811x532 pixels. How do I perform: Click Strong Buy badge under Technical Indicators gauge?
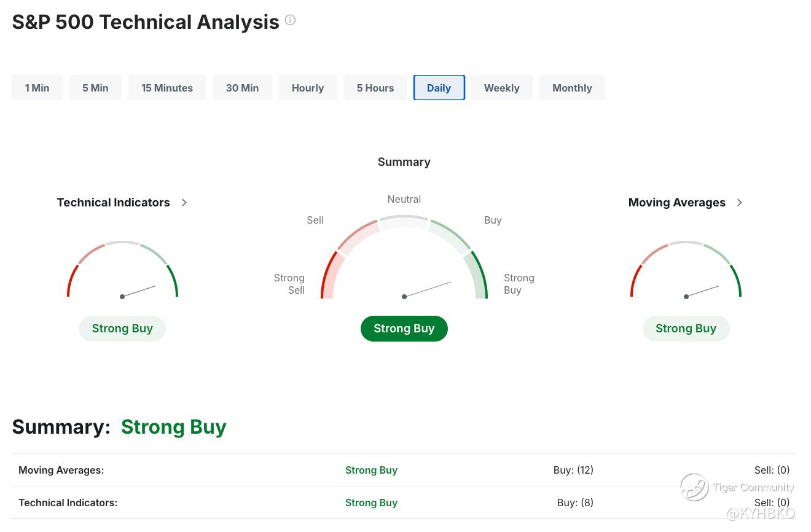point(122,329)
